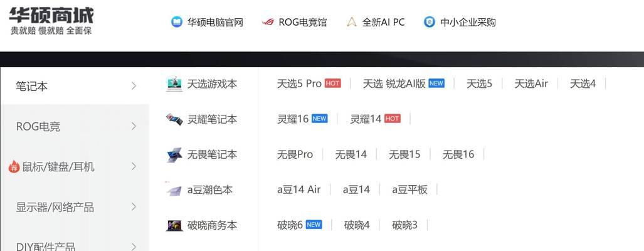Click the AI PC gold triangle icon
The height and width of the screenshot is (251, 644).
click(351, 22)
